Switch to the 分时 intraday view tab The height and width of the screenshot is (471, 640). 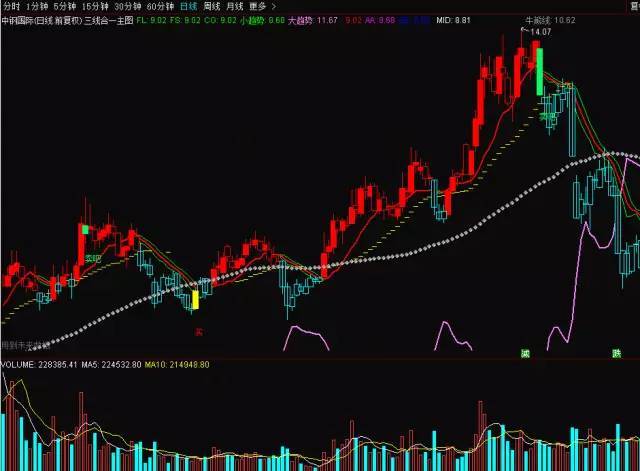click(11, 7)
